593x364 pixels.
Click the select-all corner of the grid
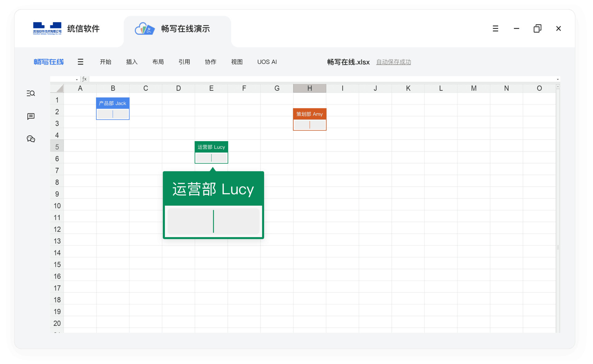point(57,88)
